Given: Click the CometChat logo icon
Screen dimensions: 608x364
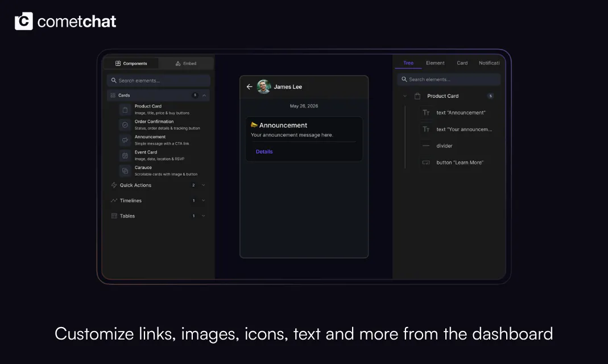Looking at the screenshot, I should [24, 21].
